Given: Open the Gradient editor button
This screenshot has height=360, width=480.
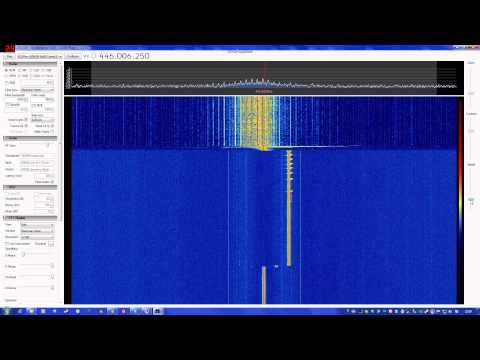Looking at the screenshot, I should pyautogui.click(x=51, y=244).
